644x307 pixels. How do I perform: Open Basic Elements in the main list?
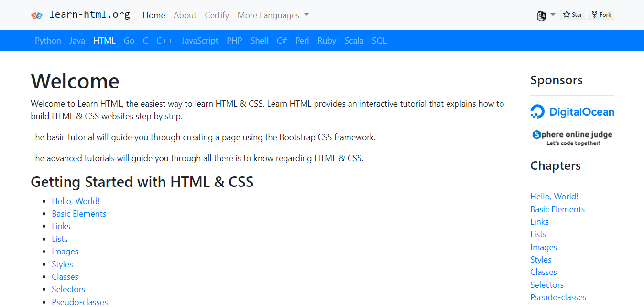pos(79,214)
